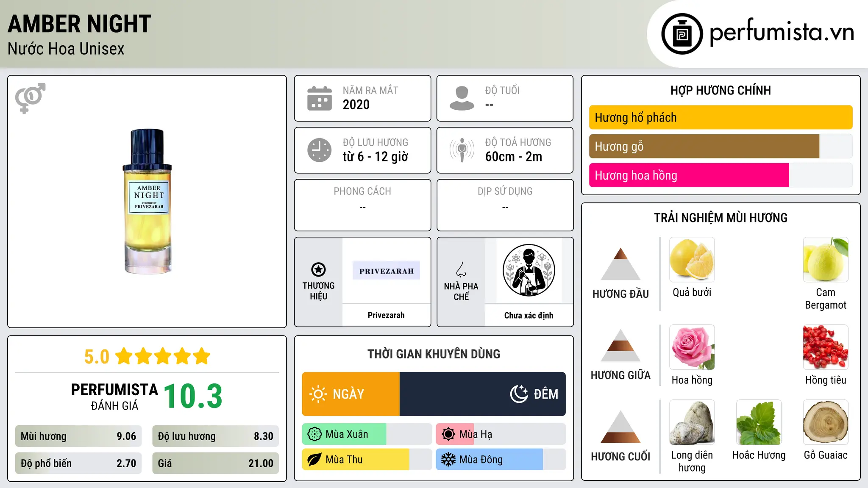
Task: Select the Hồng tiêu pink pepper image
Action: coord(826,347)
